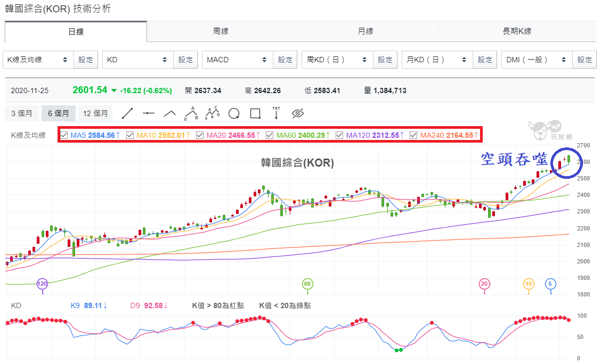Switch to the 日線 tab
601x364 pixels.
click(x=76, y=31)
